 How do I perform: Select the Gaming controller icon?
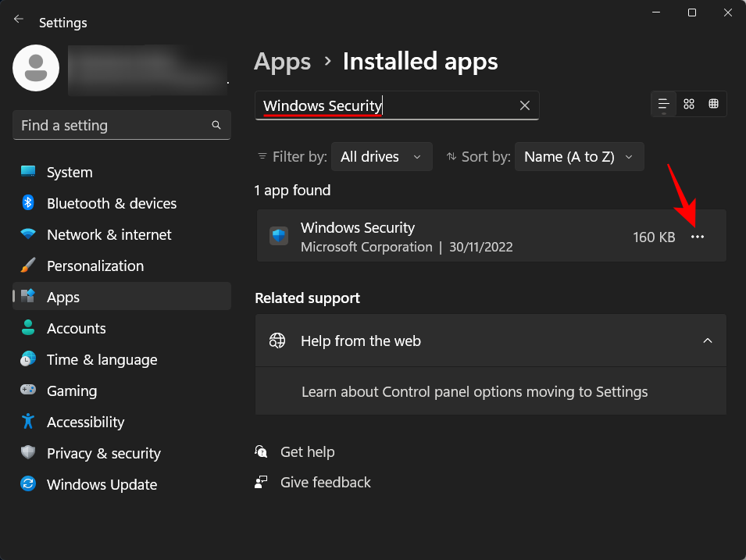(x=27, y=391)
